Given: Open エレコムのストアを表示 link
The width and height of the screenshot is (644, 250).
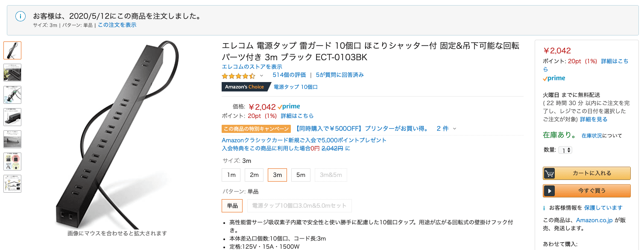Looking at the screenshot, I should [252, 67].
